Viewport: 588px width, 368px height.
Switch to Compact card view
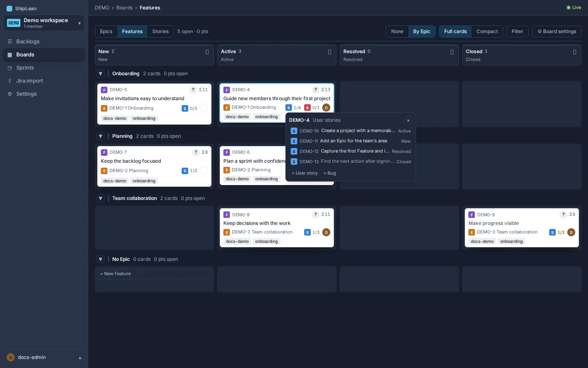[x=487, y=31]
